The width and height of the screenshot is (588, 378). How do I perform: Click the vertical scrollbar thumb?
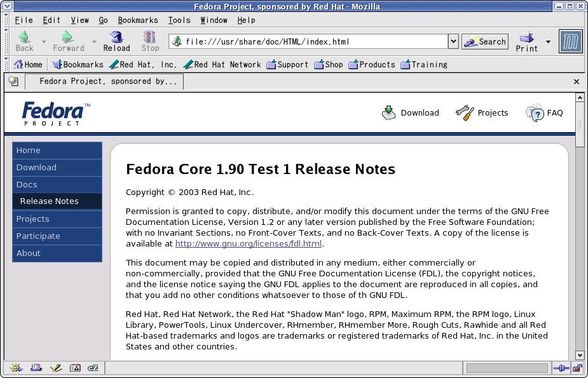click(x=580, y=125)
